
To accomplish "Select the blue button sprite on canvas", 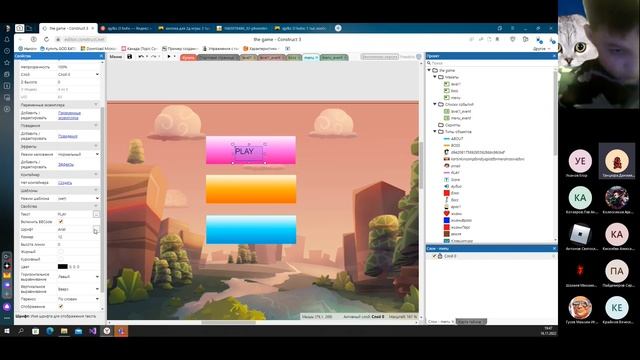I will point(251,230).
